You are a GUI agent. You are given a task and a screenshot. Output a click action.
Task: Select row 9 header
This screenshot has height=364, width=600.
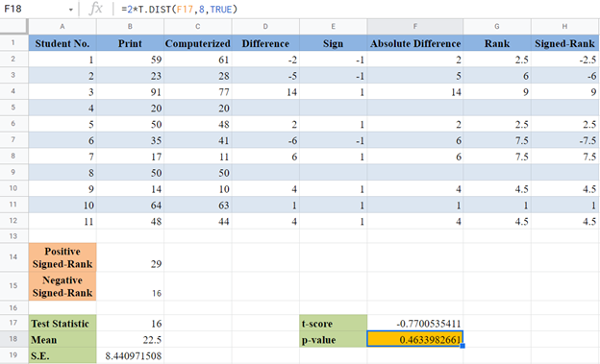click(x=13, y=172)
